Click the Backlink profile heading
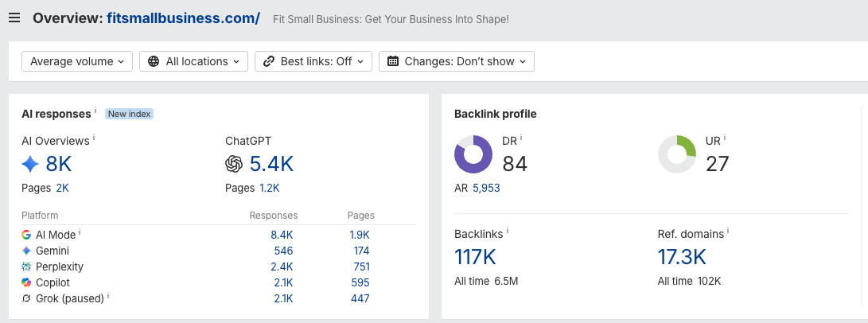Screen dimensions: 868x323 [x=496, y=115]
